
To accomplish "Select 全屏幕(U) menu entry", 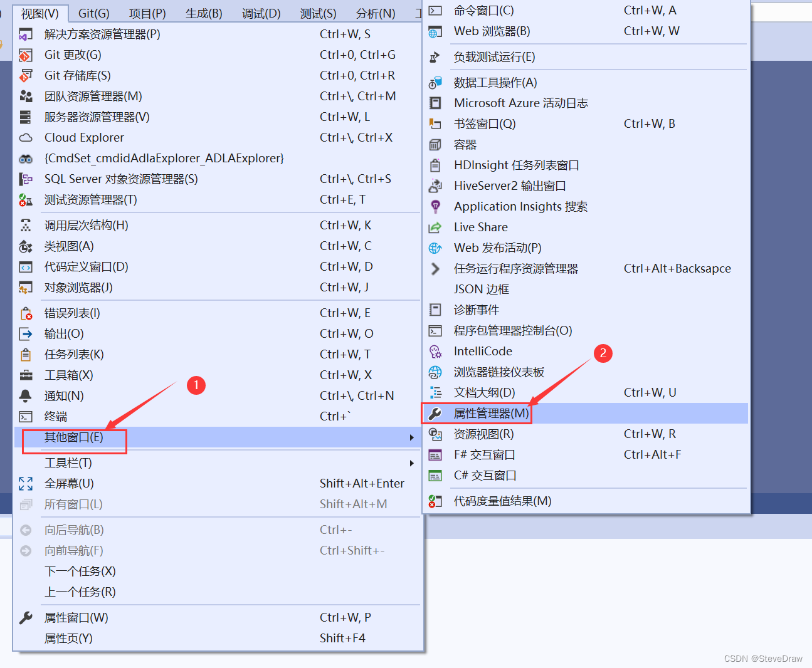I will [218, 484].
